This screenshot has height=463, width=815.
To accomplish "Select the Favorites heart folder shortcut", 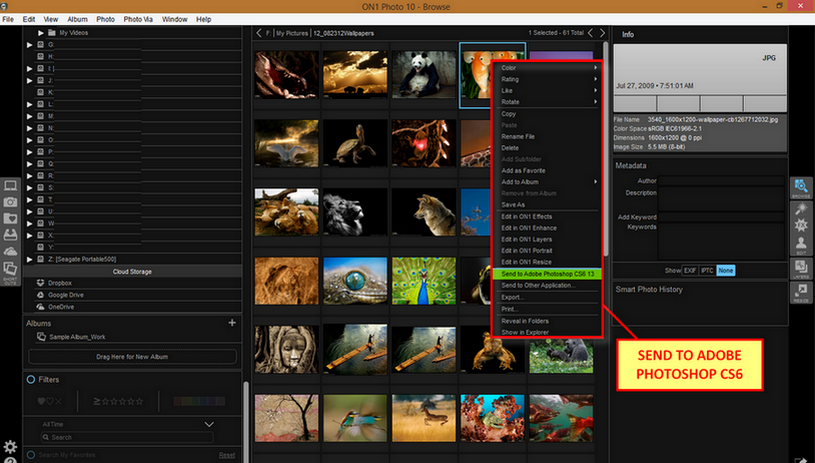I will tap(10, 218).
